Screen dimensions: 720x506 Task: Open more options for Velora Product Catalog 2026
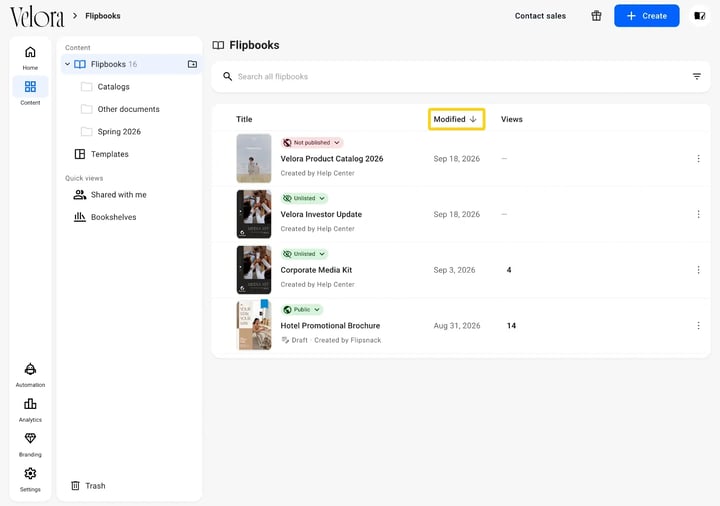[698, 158]
